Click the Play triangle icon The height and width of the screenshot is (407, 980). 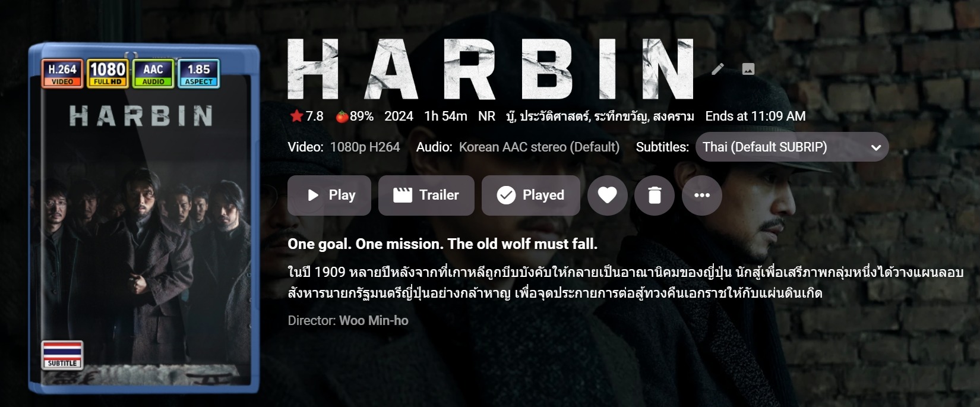click(x=313, y=195)
